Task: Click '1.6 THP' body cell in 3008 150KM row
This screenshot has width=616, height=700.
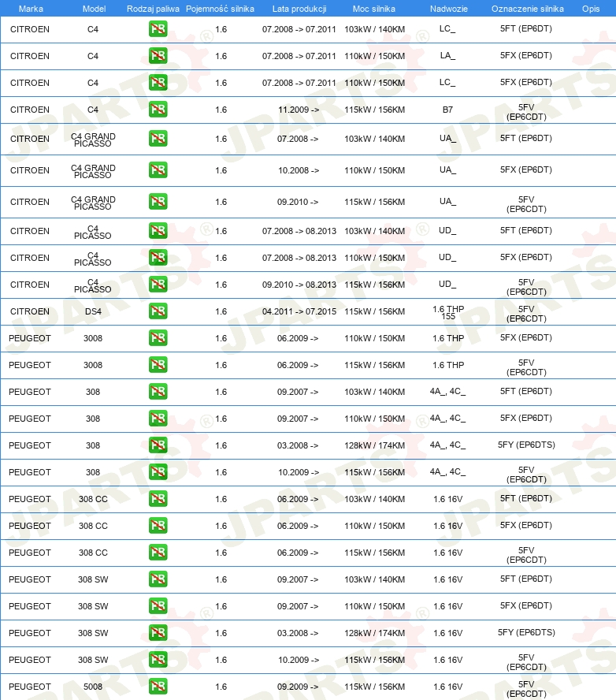Action: (x=448, y=338)
